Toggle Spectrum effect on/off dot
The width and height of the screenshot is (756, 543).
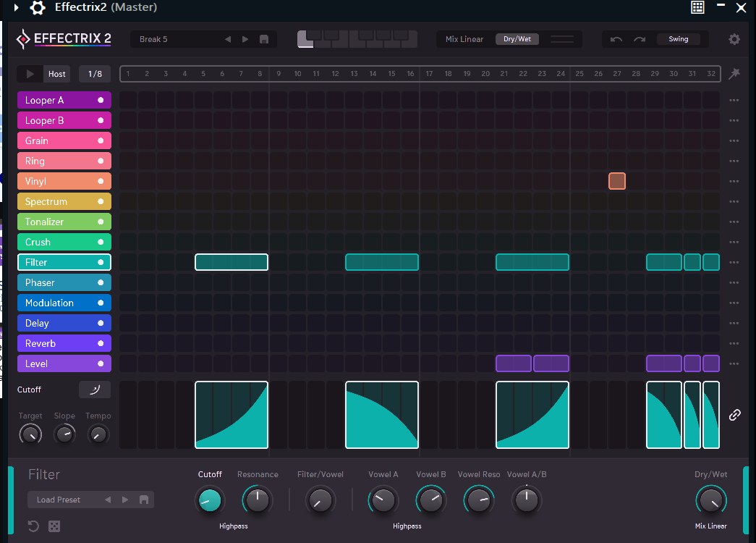[101, 202]
